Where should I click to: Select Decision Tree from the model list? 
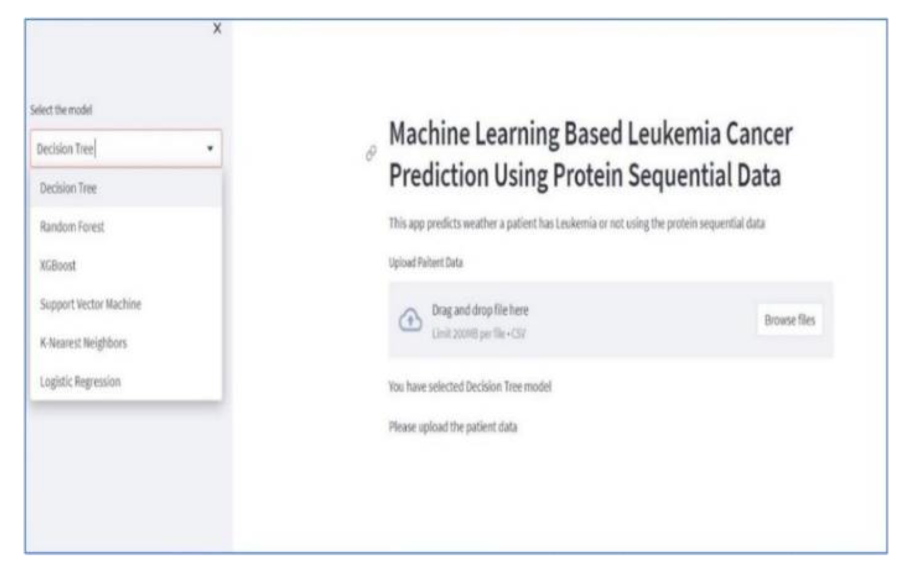(69, 188)
